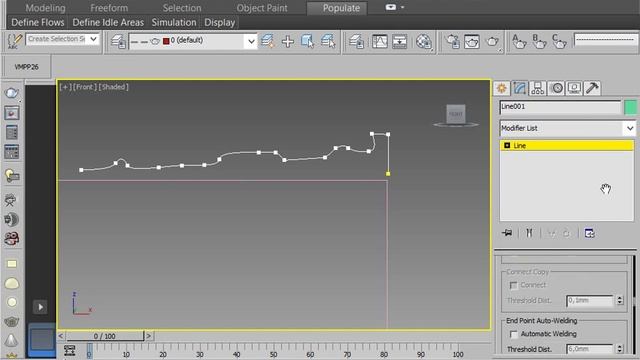Screen dimensions: 640x360
Task: Open the Schematic View icon
Action: [x=400, y=41]
